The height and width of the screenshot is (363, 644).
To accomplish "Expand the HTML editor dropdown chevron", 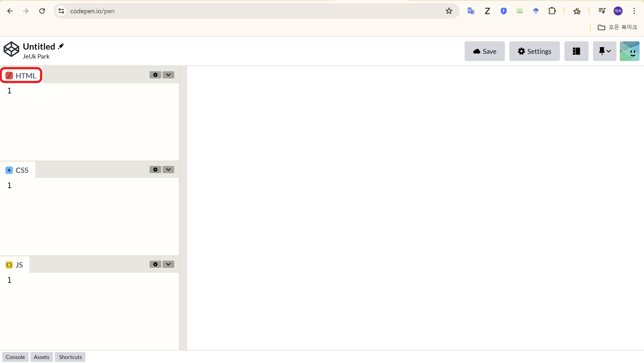I will pyautogui.click(x=168, y=75).
